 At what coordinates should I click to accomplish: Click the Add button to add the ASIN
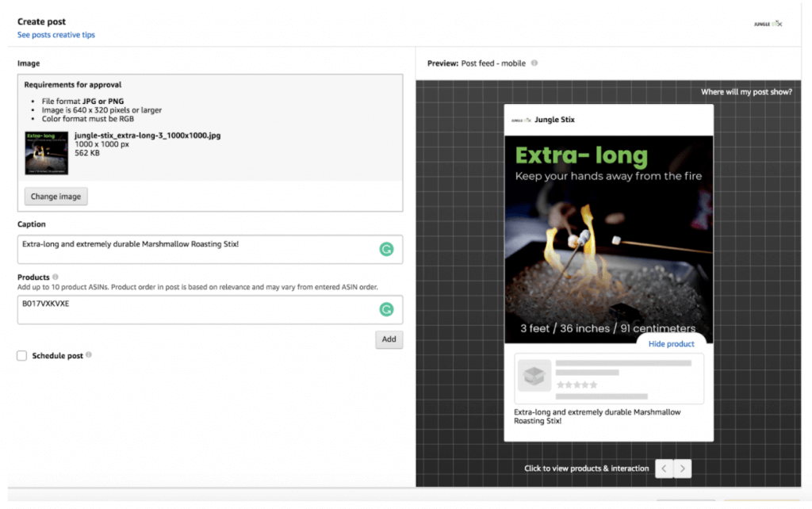389,339
